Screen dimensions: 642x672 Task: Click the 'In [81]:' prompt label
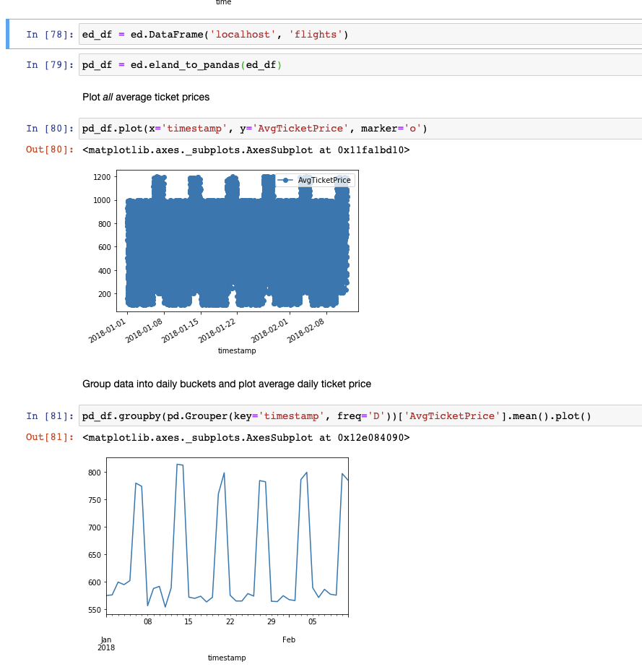50,415
